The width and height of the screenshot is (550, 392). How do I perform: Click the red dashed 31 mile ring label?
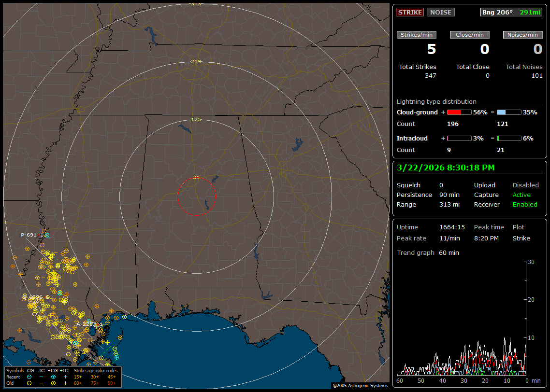coord(196,178)
